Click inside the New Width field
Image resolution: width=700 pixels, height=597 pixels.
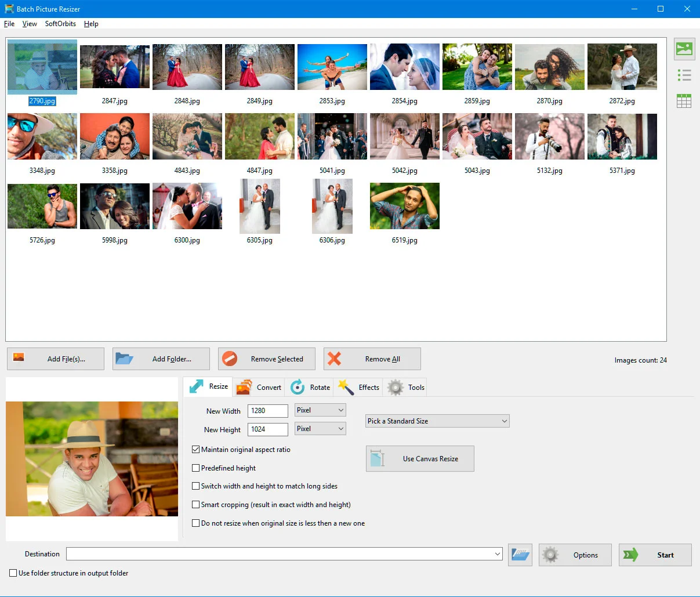(267, 410)
